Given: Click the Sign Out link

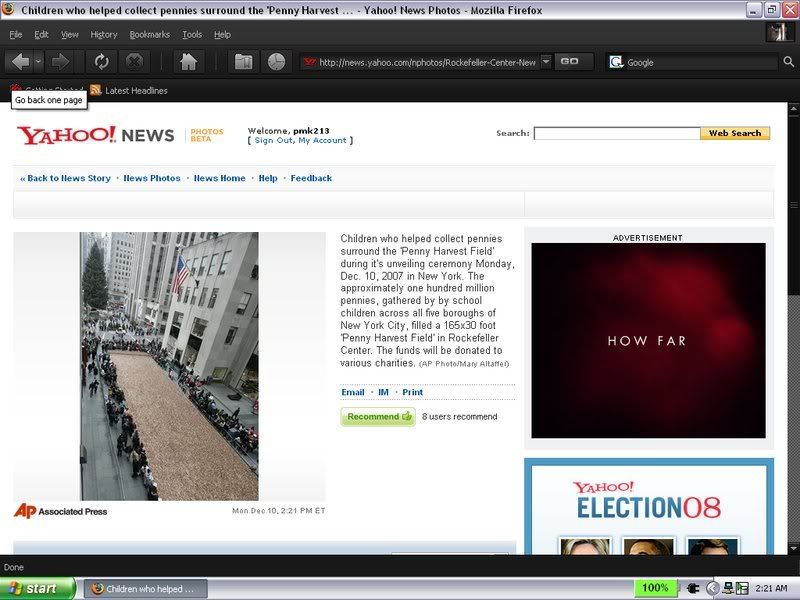Looking at the screenshot, I should [273, 140].
